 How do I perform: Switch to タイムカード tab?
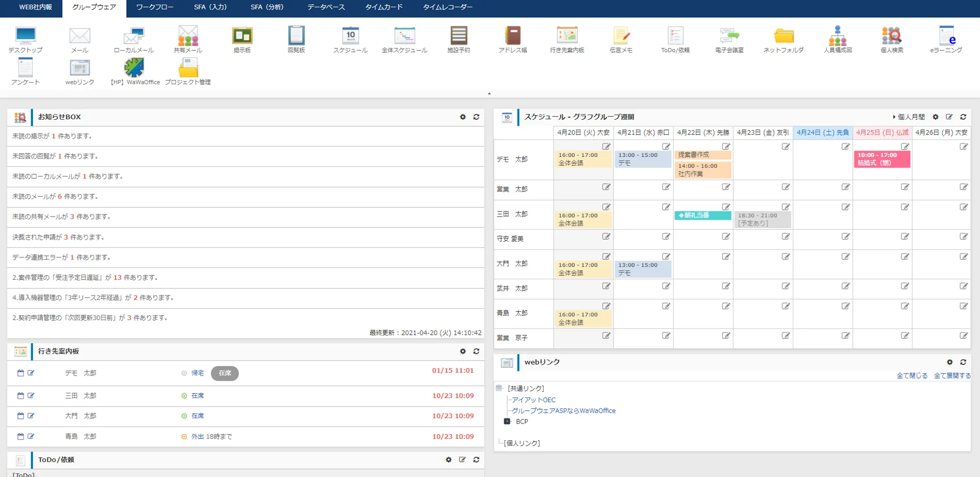(x=384, y=7)
